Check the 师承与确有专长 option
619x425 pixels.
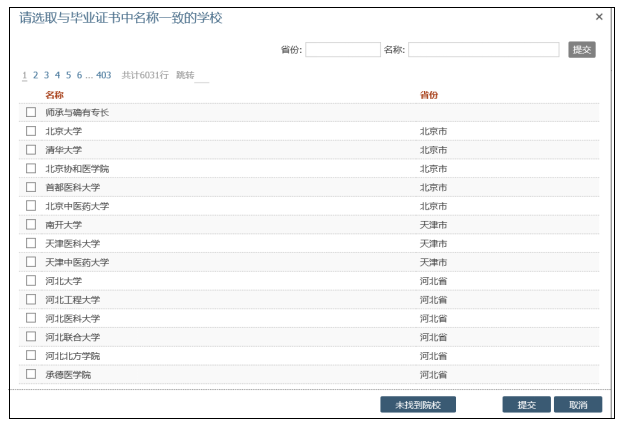(x=31, y=112)
